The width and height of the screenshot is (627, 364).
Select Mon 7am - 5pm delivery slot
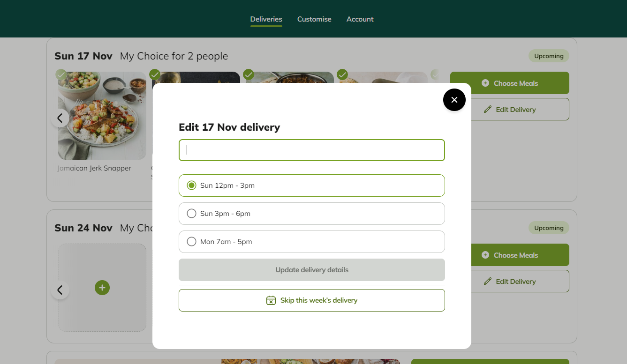311,242
